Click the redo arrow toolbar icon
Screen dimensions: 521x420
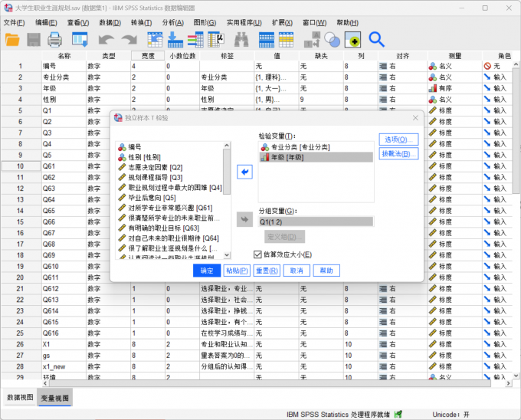(129, 40)
